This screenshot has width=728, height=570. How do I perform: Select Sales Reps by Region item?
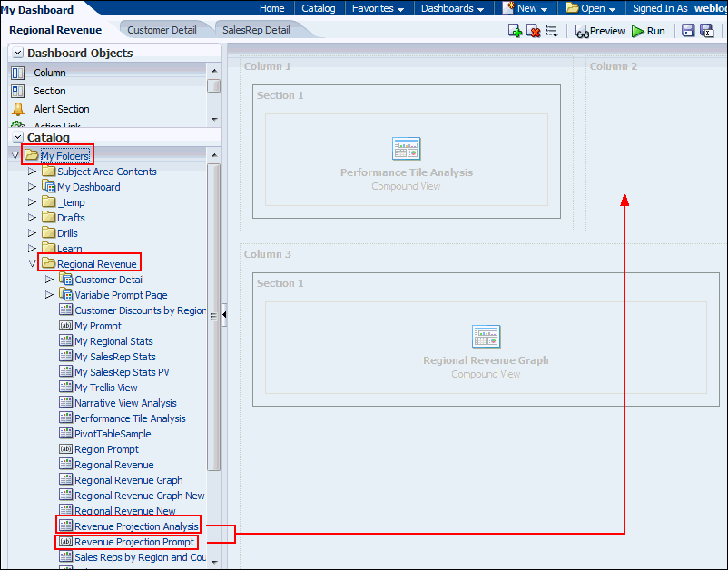[140, 557]
